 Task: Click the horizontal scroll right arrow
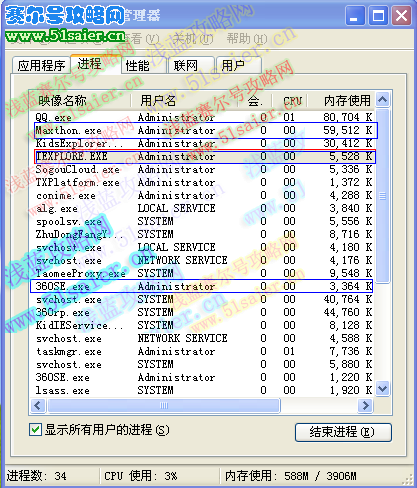(x=366, y=406)
